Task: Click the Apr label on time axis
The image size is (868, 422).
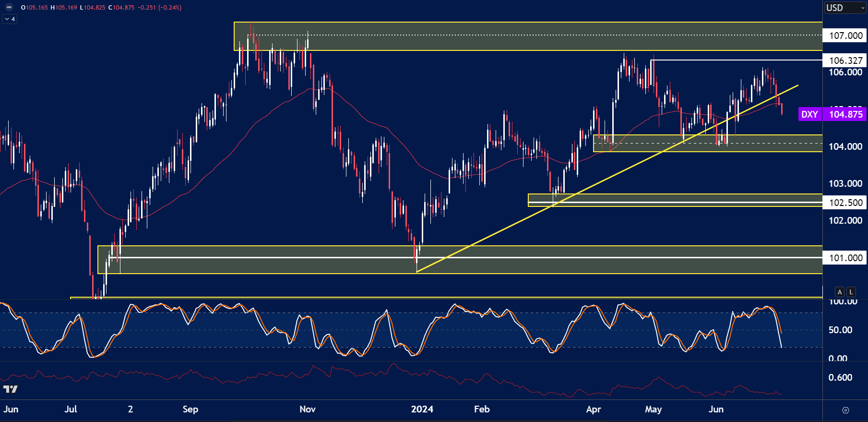Action: click(x=594, y=409)
